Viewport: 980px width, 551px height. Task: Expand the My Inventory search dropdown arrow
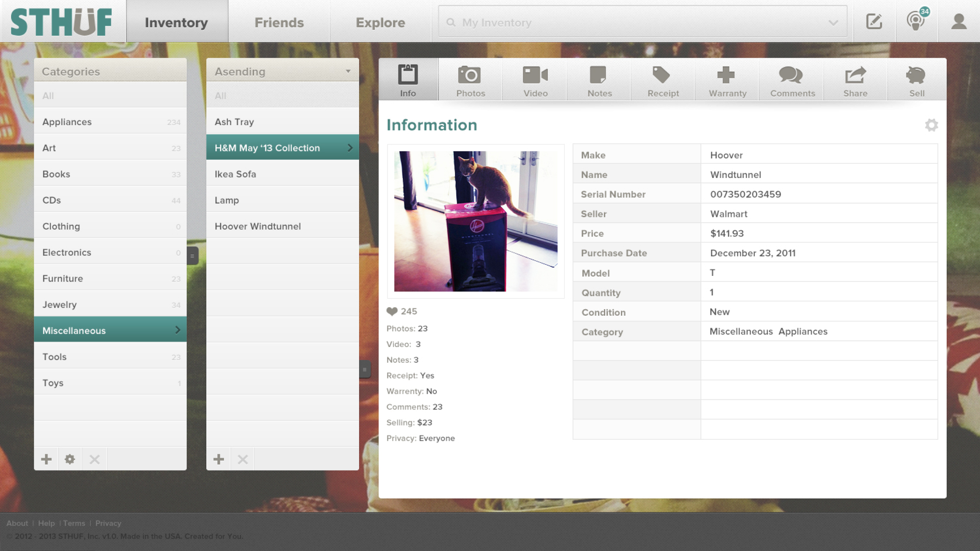[833, 23]
